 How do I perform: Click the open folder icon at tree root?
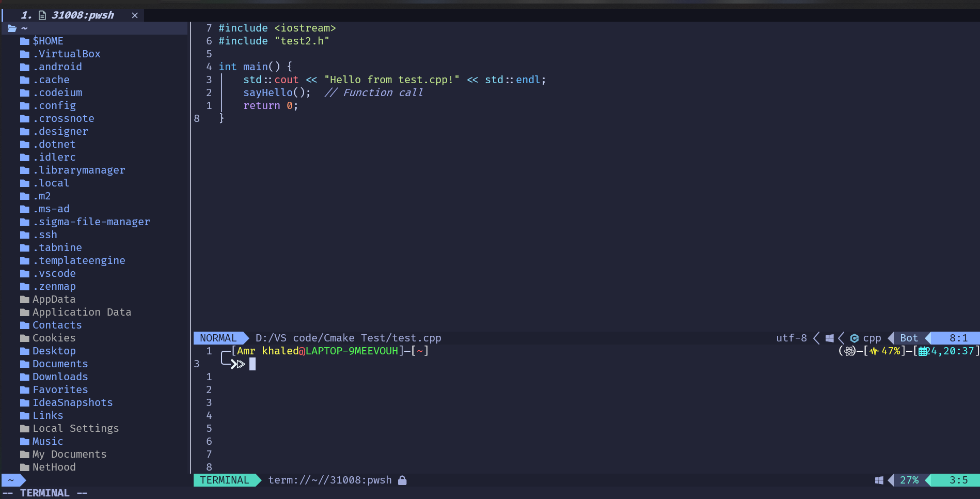point(12,28)
